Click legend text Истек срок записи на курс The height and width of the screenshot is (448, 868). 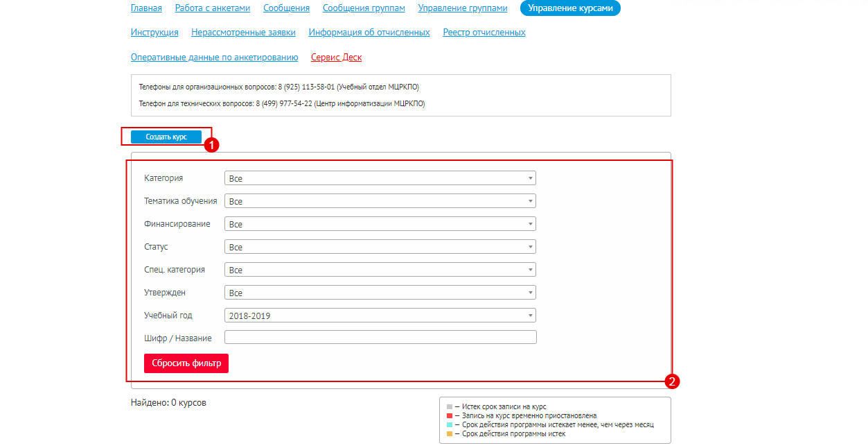coord(504,406)
